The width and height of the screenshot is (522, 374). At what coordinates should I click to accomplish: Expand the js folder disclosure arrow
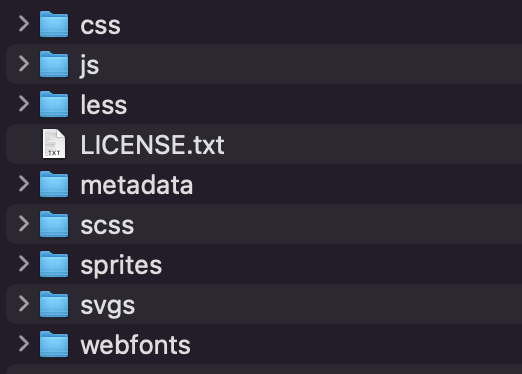click(24, 64)
